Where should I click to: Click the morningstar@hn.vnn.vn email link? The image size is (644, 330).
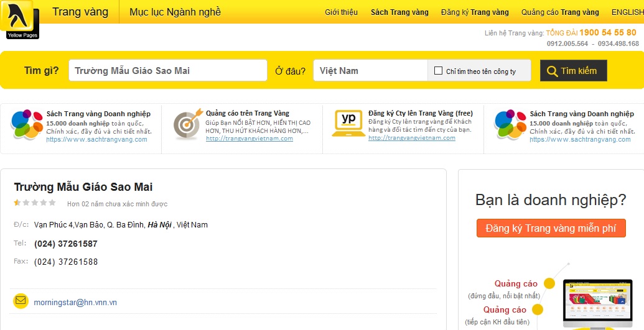click(x=75, y=303)
